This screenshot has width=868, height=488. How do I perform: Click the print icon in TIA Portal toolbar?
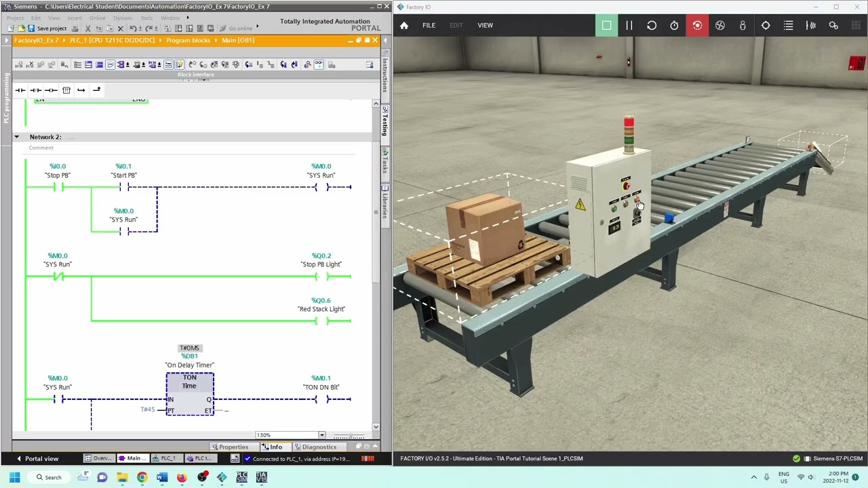click(x=76, y=28)
